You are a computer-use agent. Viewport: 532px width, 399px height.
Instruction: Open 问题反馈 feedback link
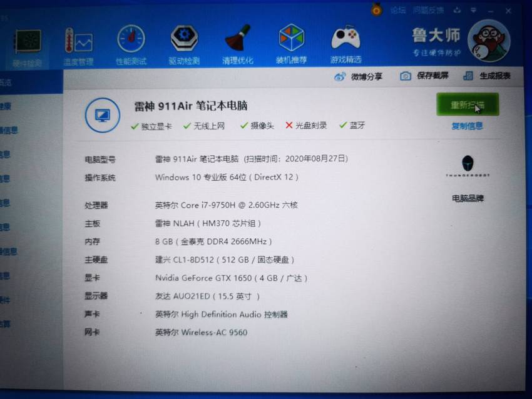click(428, 11)
